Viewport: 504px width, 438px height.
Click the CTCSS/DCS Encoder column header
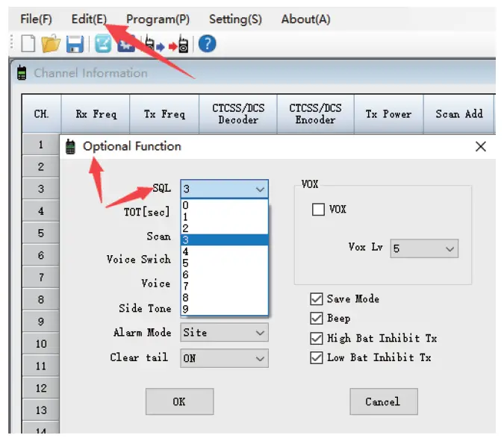point(315,113)
